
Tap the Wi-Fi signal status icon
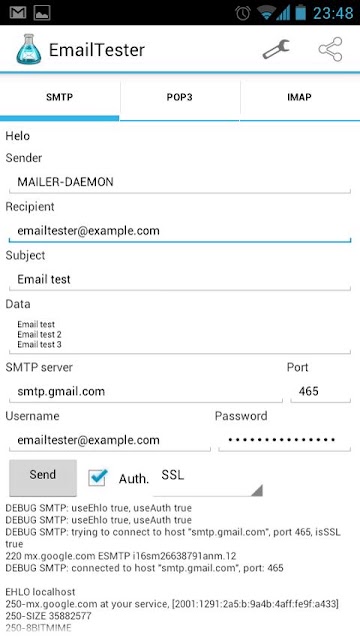tap(267, 13)
